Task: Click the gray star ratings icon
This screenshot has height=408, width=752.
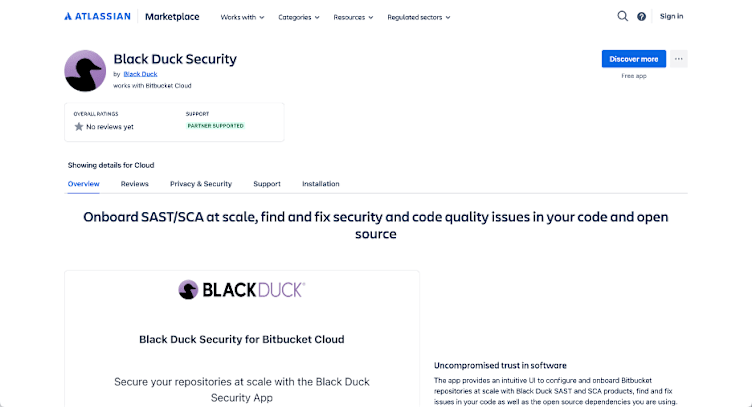Action: 79,127
